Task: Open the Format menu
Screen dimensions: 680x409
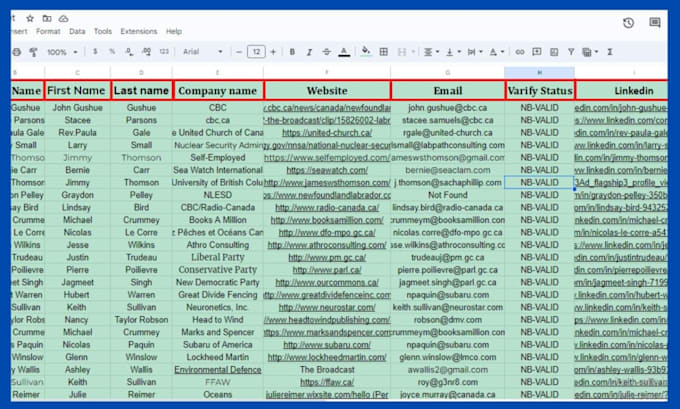Action: click(48, 31)
